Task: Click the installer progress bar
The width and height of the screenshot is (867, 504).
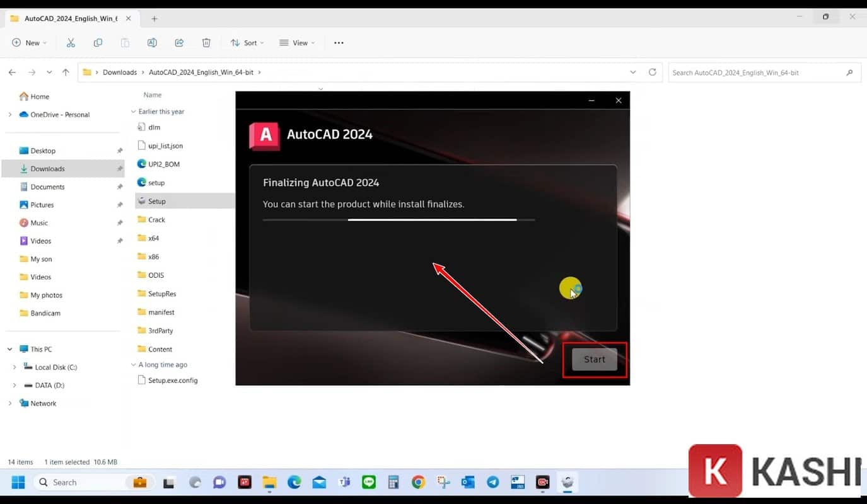Action: point(399,220)
